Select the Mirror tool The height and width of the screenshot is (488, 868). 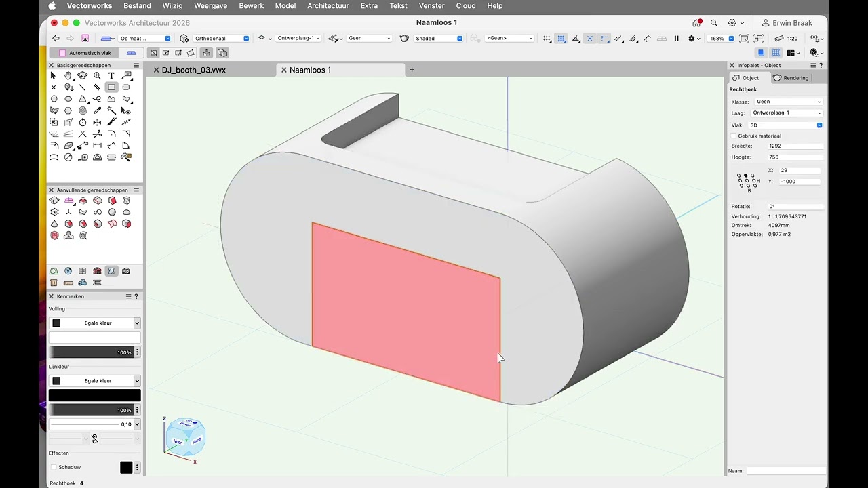coord(97,122)
